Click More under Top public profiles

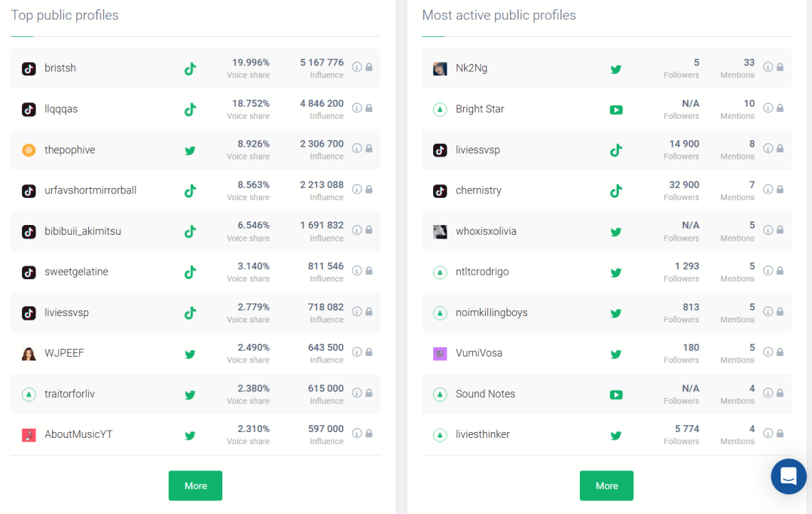tap(195, 486)
